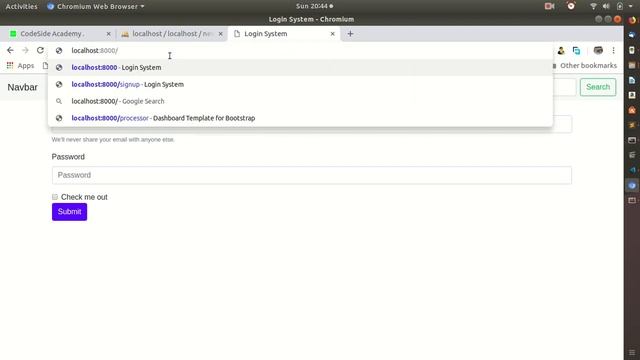The width and height of the screenshot is (640, 360).
Task: Pick the localhost:8000/ Google Search suggestion
Action: coord(300,101)
